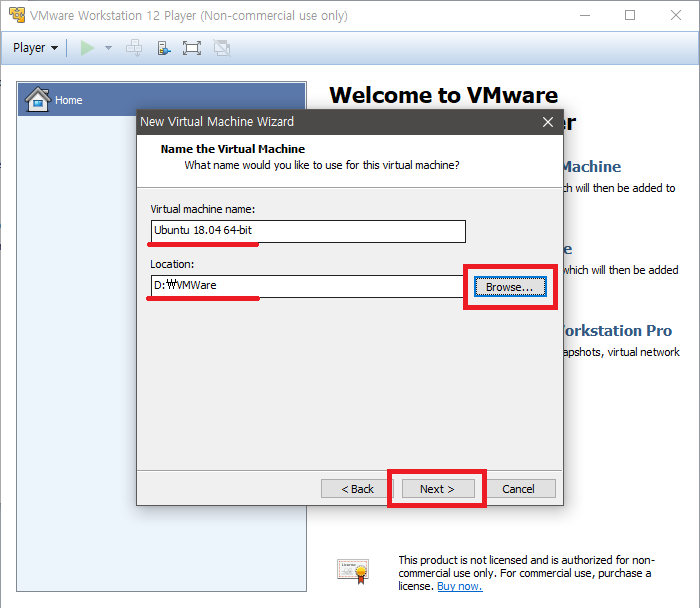The height and width of the screenshot is (608, 700).
Task: Click the Cancel button in wizard
Action: tap(518, 489)
